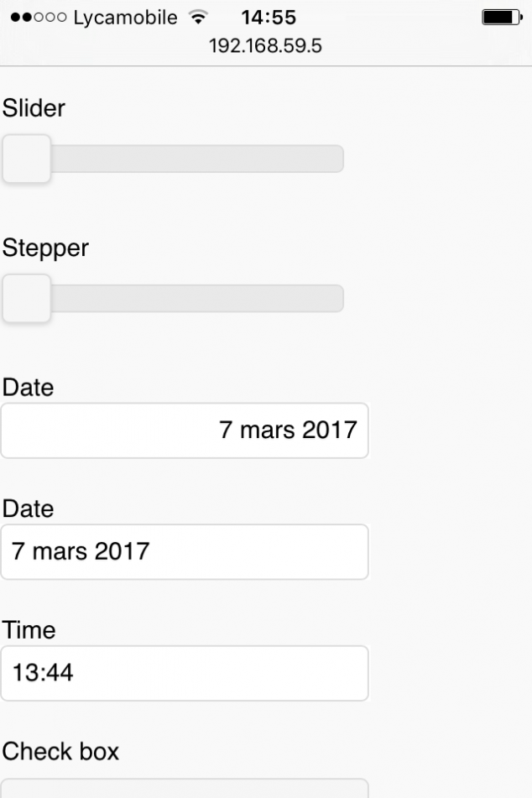Tap the stepper handle under Stepper

[x=26, y=298]
